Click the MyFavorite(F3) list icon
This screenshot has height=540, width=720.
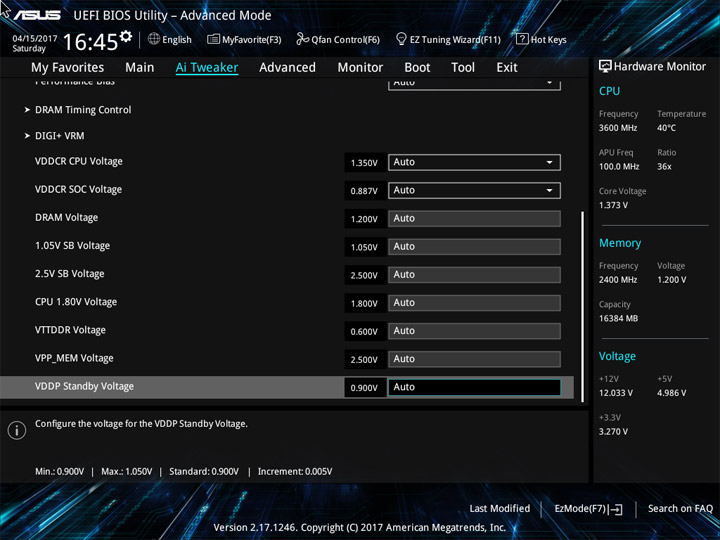213,39
